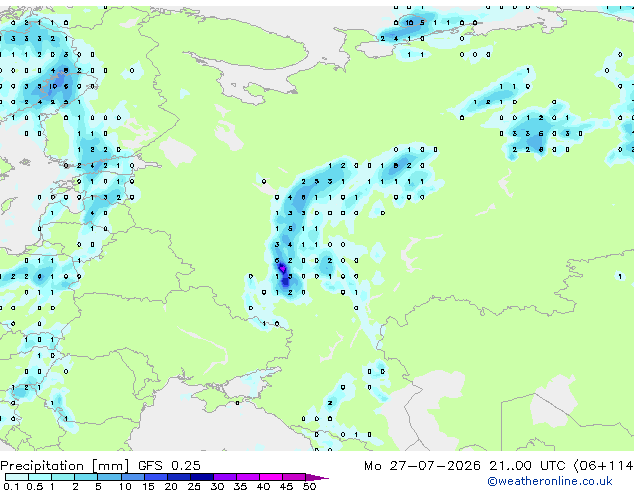Screen dimensions: 634x490
Task: Click the legend swatch for 0.1–0.5 mm
Action: pyautogui.click(x=17, y=477)
